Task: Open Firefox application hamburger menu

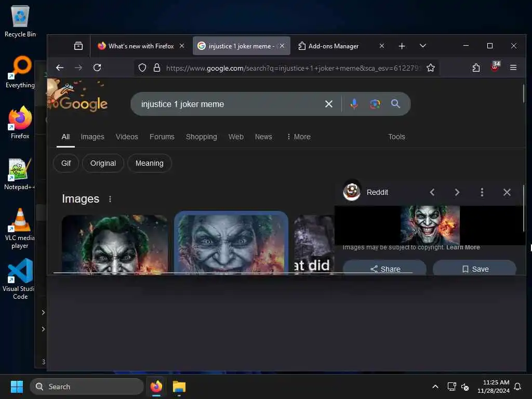Action: pyautogui.click(x=513, y=68)
